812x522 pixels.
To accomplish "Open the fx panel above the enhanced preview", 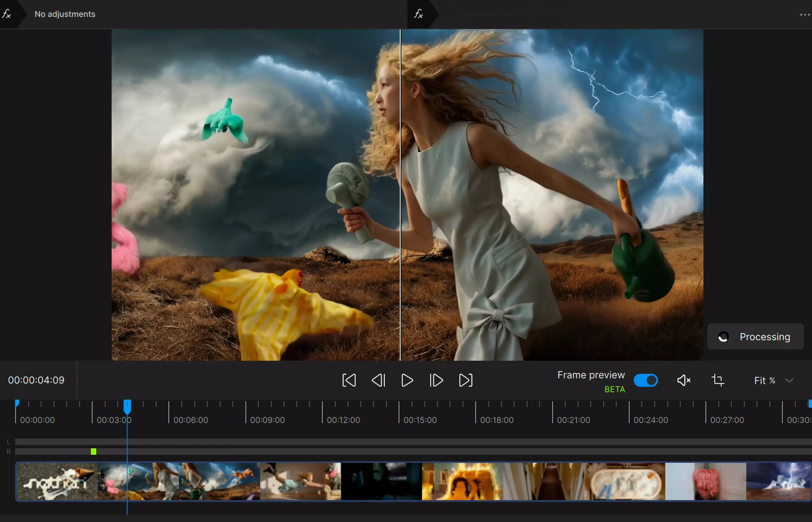I will tap(419, 14).
